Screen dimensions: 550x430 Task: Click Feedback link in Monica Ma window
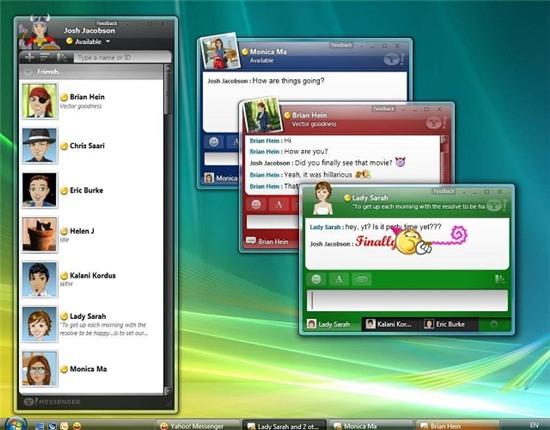(341, 45)
